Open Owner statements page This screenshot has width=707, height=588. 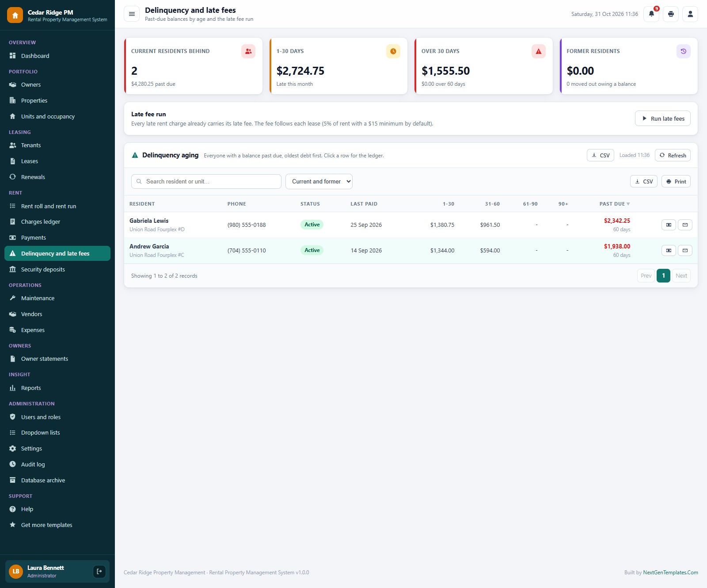pos(57,359)
